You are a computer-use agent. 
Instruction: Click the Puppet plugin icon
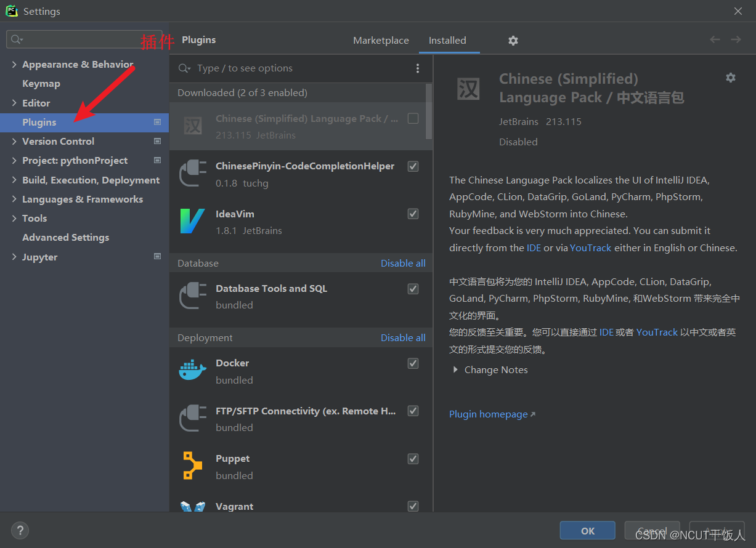pyautogui.click(x=192, y=465)
